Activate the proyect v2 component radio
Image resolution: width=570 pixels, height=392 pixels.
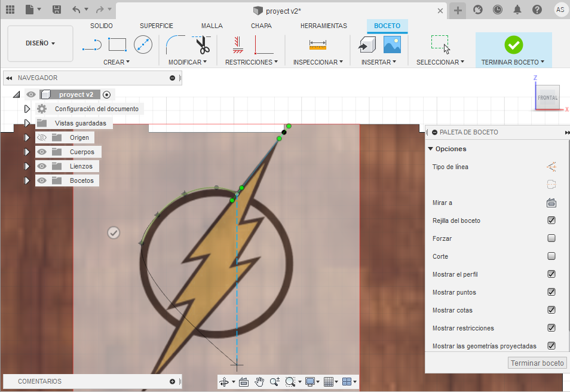(x=106, y=94)
